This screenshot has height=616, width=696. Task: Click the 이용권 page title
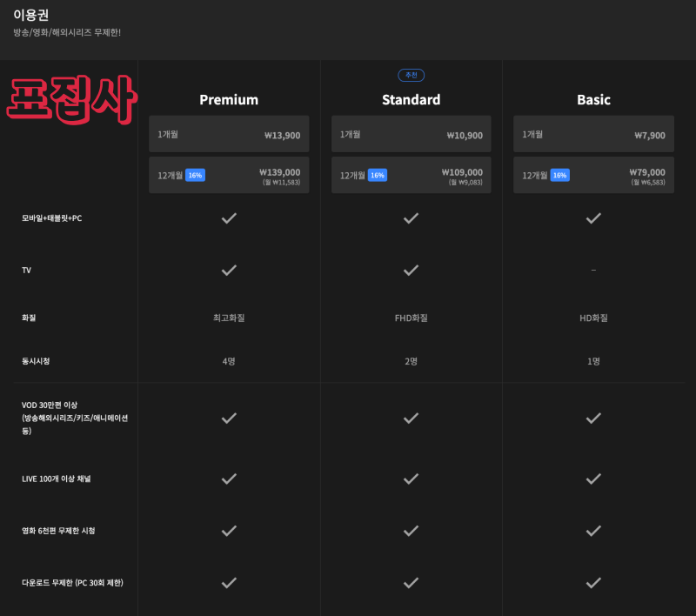coord(31,15)
